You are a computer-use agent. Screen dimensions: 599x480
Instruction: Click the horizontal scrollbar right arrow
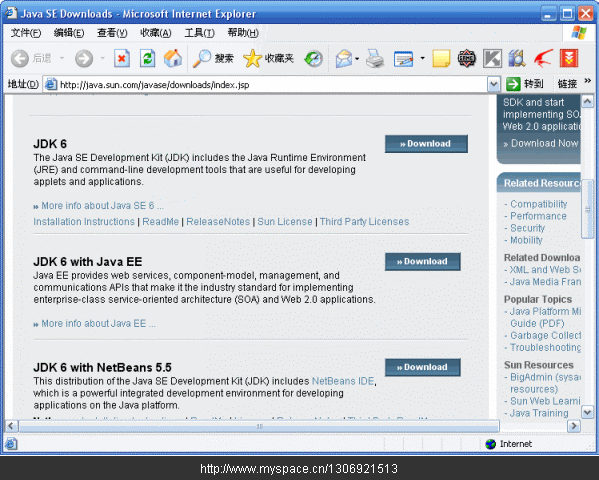573,426
